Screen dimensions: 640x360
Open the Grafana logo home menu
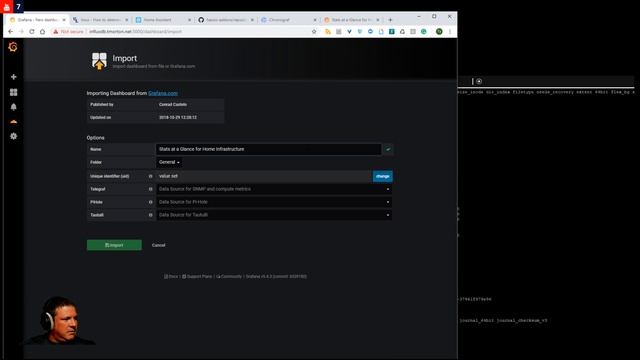13,47
